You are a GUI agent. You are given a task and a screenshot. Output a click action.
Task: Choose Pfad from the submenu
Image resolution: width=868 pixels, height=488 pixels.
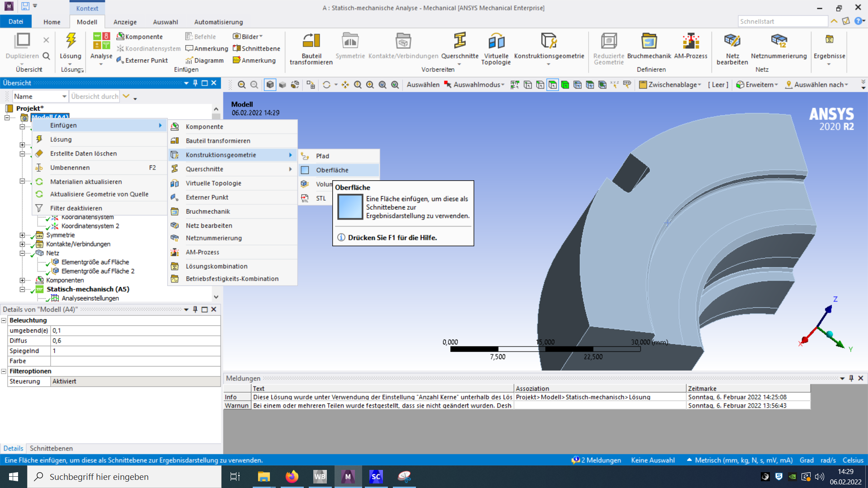(x=339, y=156)
